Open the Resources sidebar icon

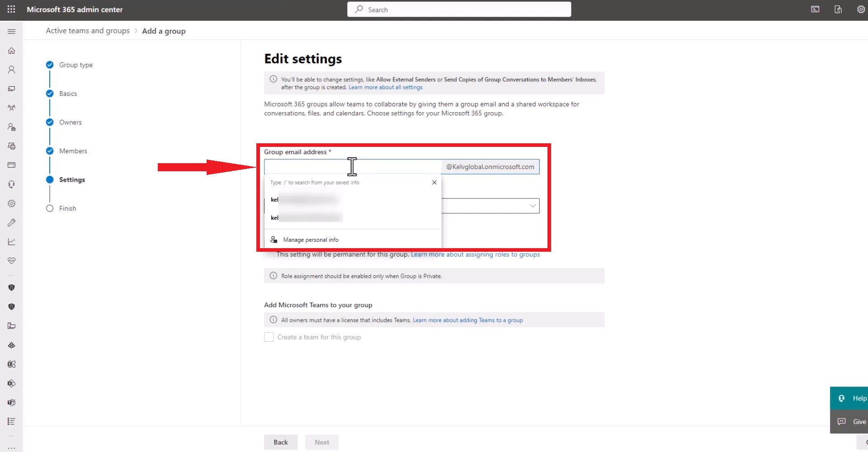coord(12,146)
